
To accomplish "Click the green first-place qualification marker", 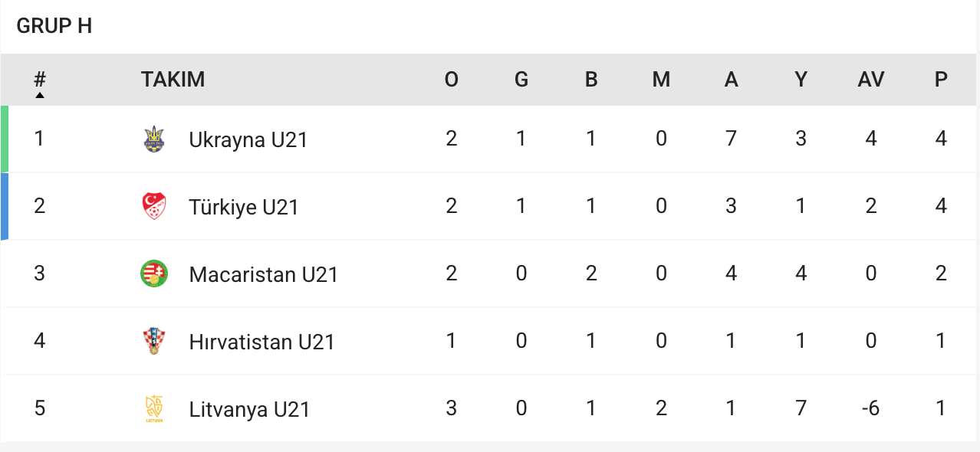I will tap(5, 139).
